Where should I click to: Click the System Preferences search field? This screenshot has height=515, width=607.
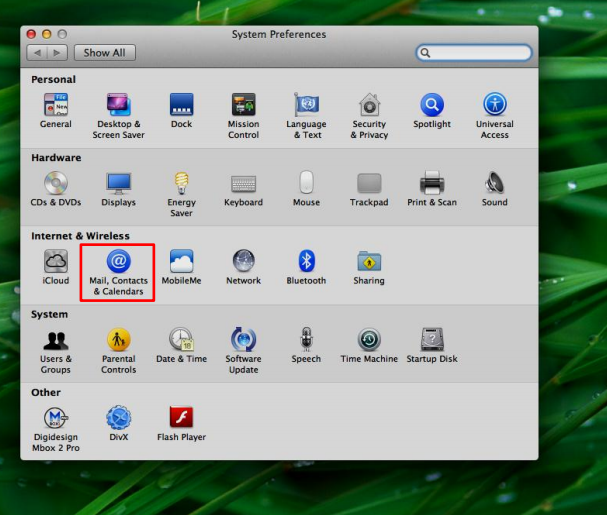474,53
